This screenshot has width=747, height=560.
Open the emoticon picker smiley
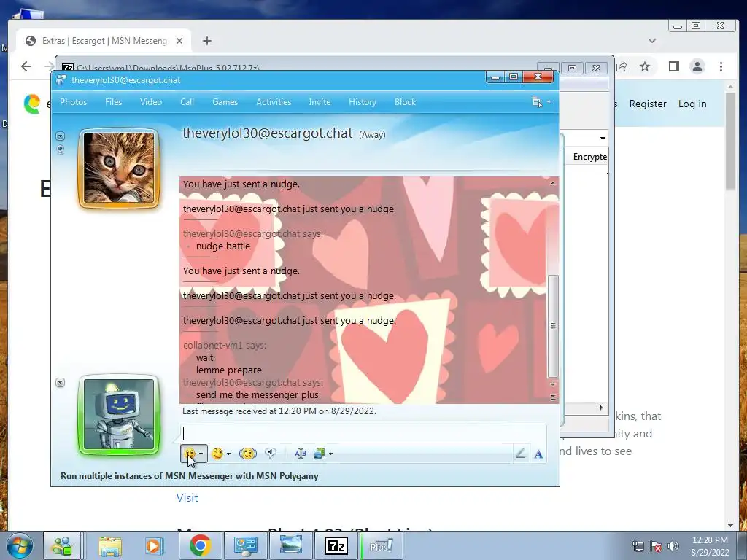click(x=190, y=454)
